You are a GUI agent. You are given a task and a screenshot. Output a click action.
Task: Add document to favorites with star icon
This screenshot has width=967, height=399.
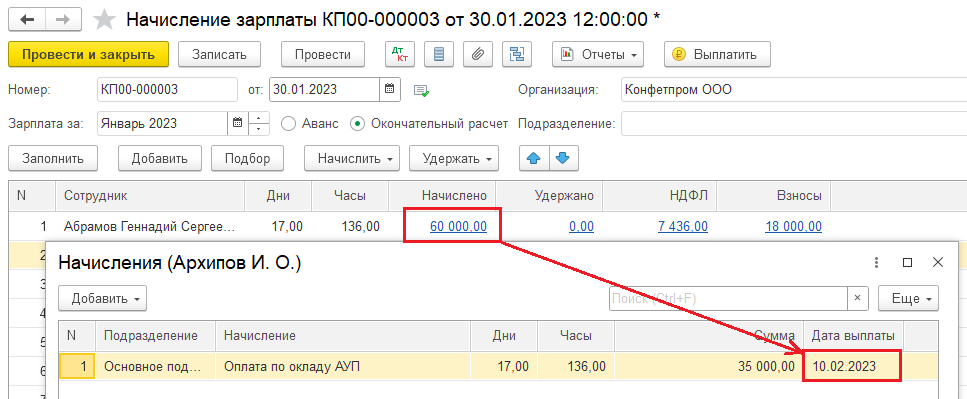[x=105, y=20]
